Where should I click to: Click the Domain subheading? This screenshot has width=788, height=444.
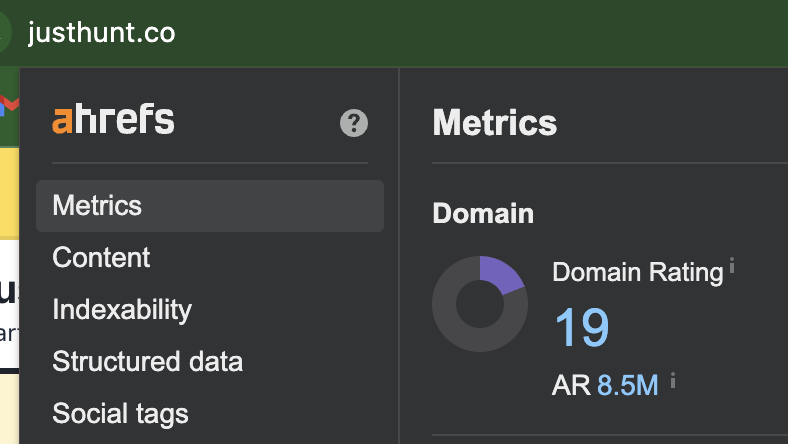[x=483, y=213]
